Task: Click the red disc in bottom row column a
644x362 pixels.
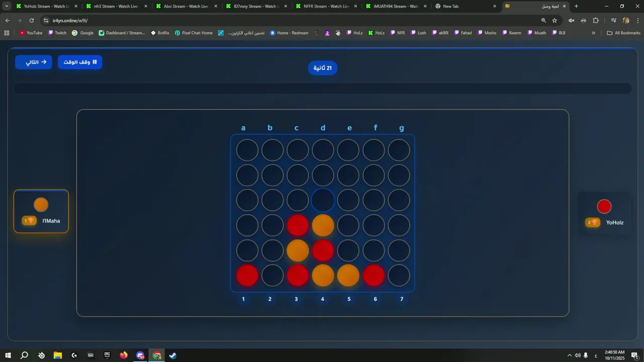Action: point(248,276)
